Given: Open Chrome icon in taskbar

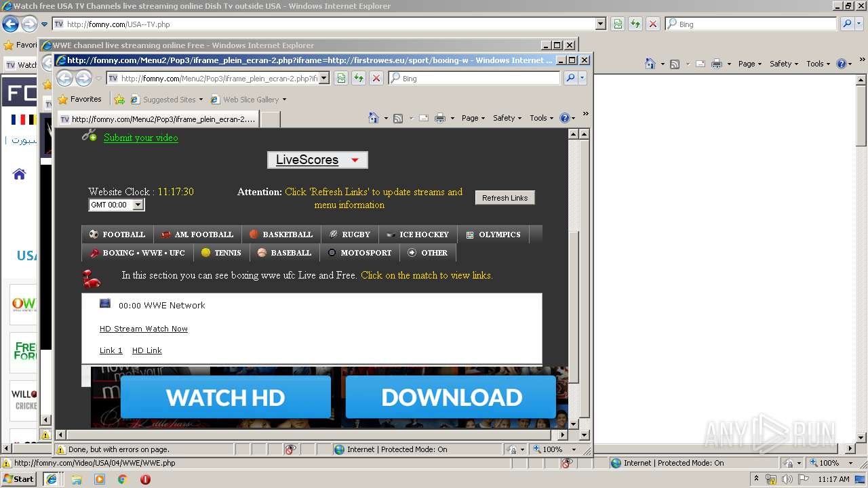Looking at the screenshot, I should tap(122, 479).
